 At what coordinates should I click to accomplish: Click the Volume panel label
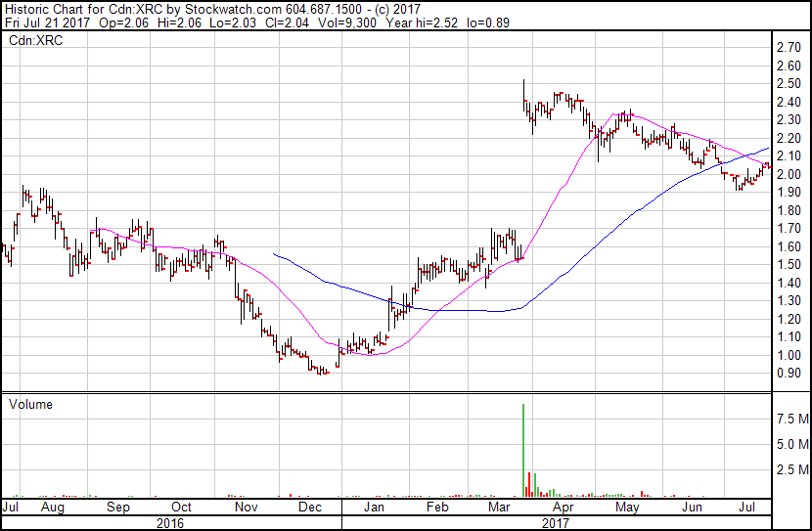(29, 404)
